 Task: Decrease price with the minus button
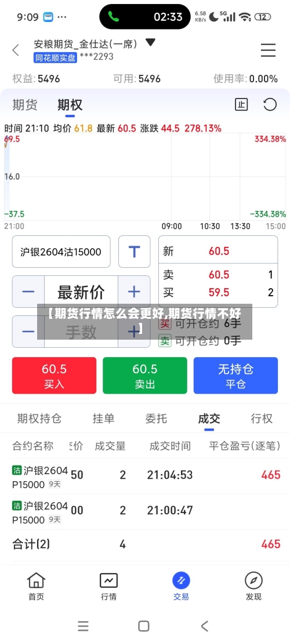click(28, 292)
